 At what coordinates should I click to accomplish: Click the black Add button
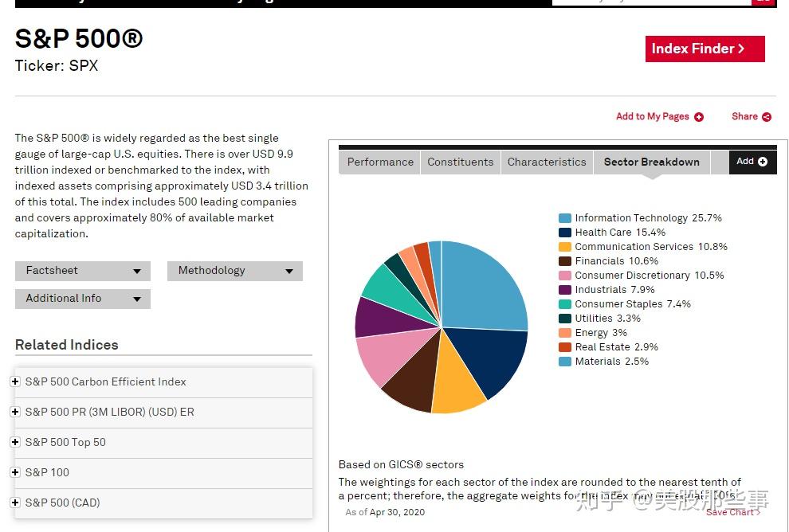(x=753, y=162)
